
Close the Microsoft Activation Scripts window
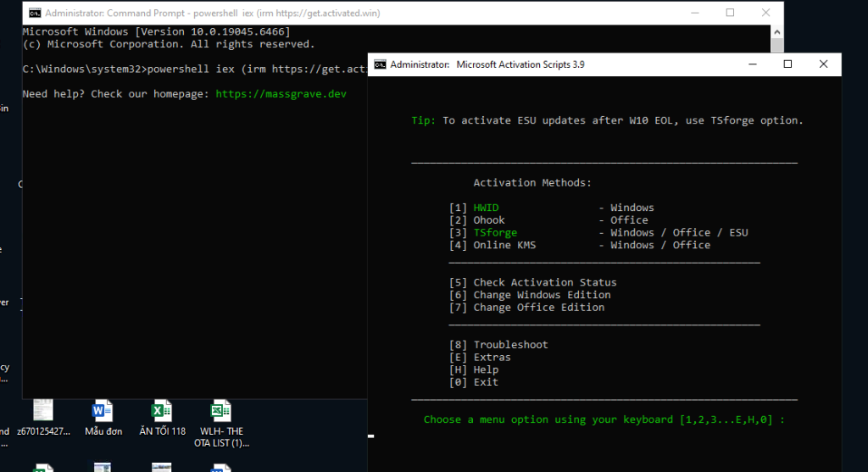coord(823,64)
